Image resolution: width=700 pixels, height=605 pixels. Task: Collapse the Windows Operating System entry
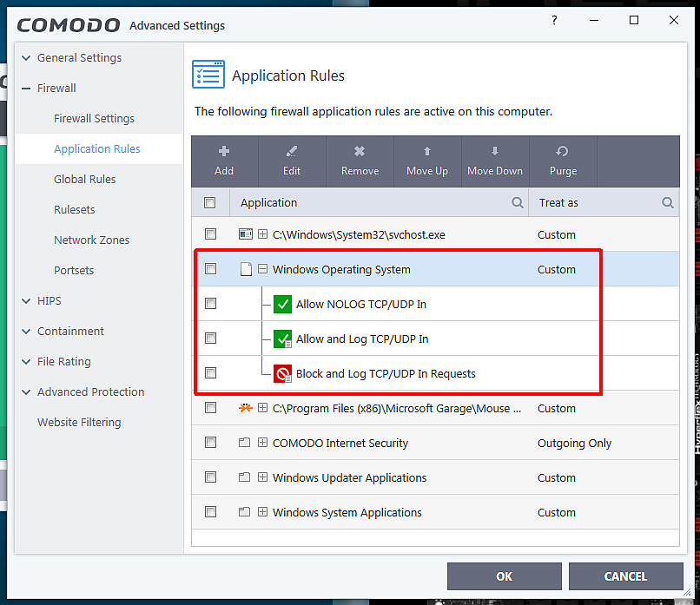pos(263,268)
